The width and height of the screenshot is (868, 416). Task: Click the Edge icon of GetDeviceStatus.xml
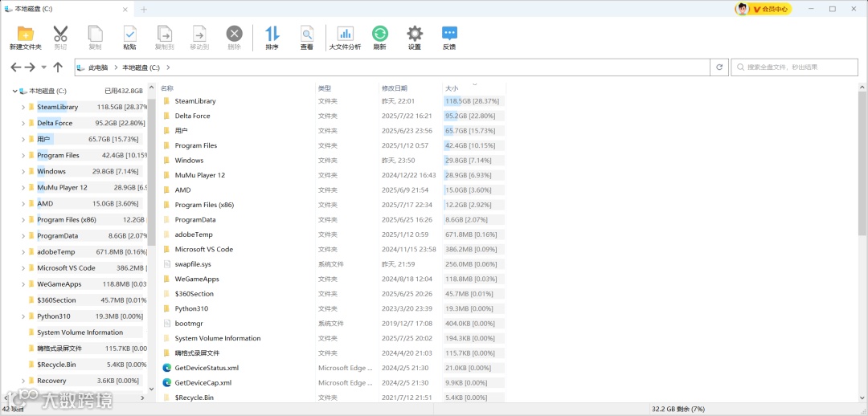tap(166, 368)
